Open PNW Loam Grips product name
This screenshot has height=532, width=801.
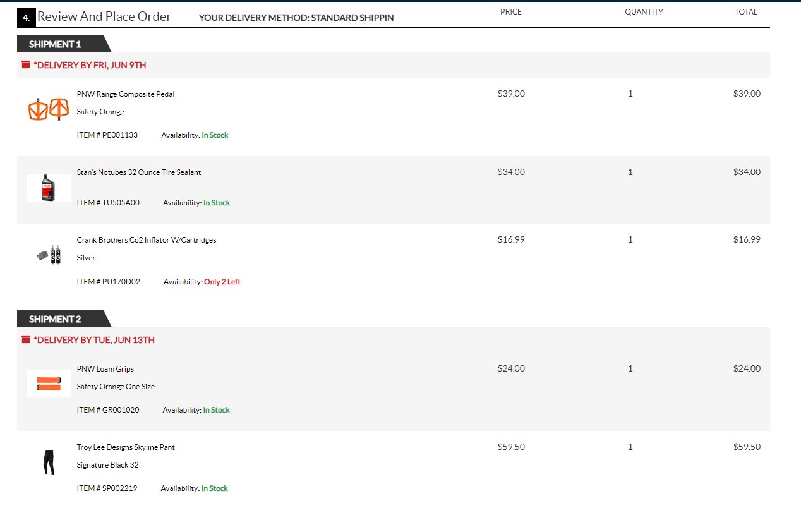[x=105, y=369]
